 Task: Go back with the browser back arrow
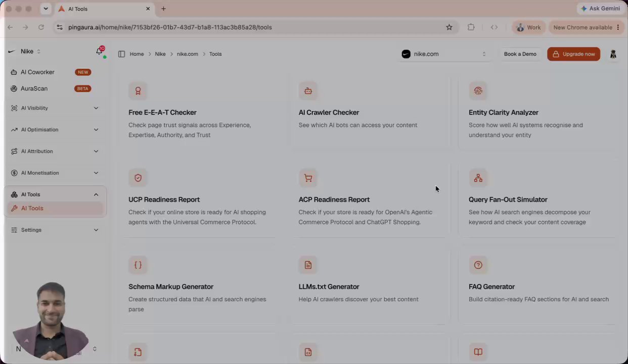point(10,27)
